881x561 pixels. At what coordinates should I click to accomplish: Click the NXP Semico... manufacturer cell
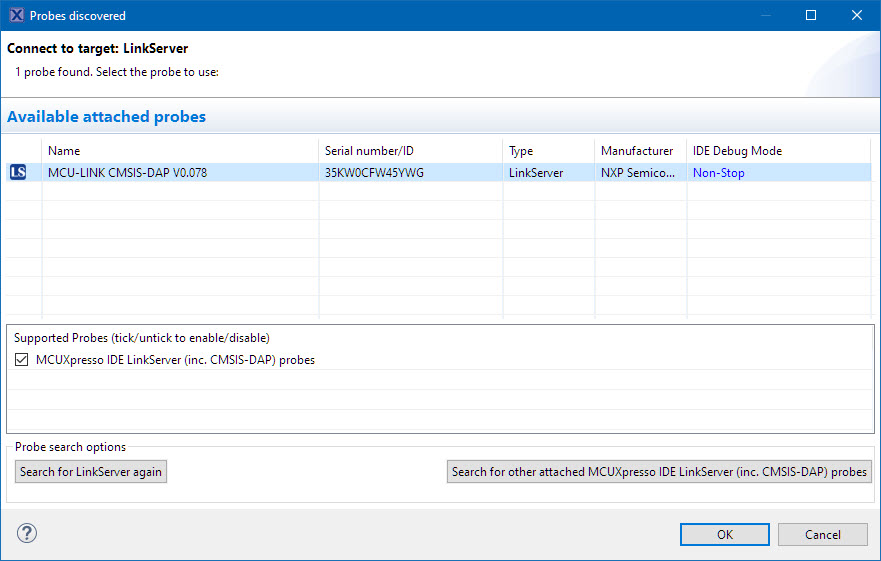coord(638,173)
